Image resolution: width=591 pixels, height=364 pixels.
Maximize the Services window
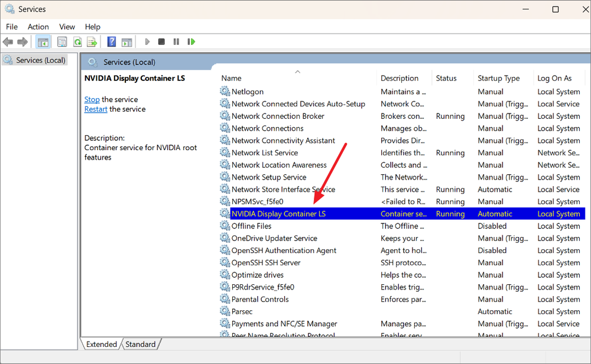[555, 9]
